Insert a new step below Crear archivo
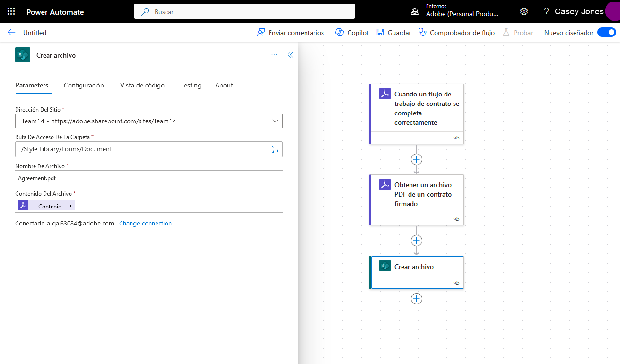 (x=416, y=298)
